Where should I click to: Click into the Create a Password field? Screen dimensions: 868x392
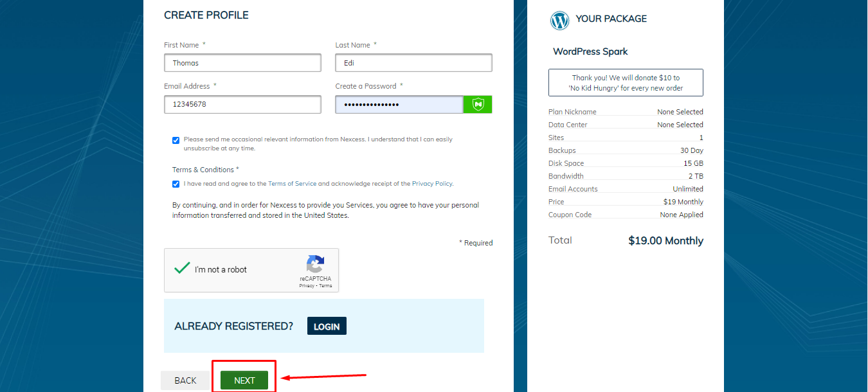399,104
